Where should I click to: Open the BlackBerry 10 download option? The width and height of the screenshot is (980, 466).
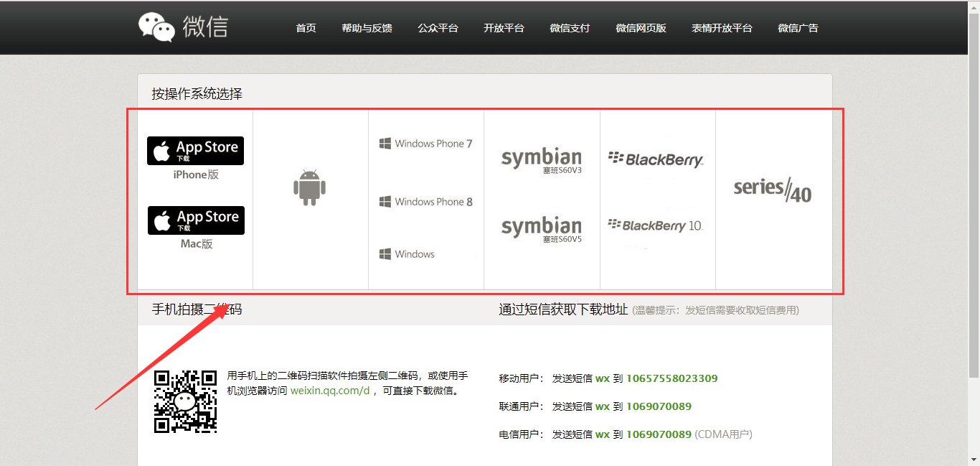(x=655, y=225)
